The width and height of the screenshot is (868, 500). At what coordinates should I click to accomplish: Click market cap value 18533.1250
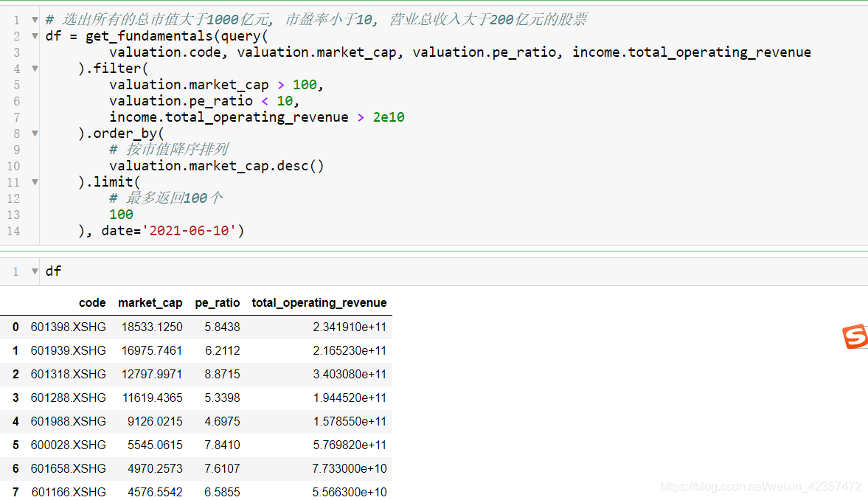coord(152,327)
